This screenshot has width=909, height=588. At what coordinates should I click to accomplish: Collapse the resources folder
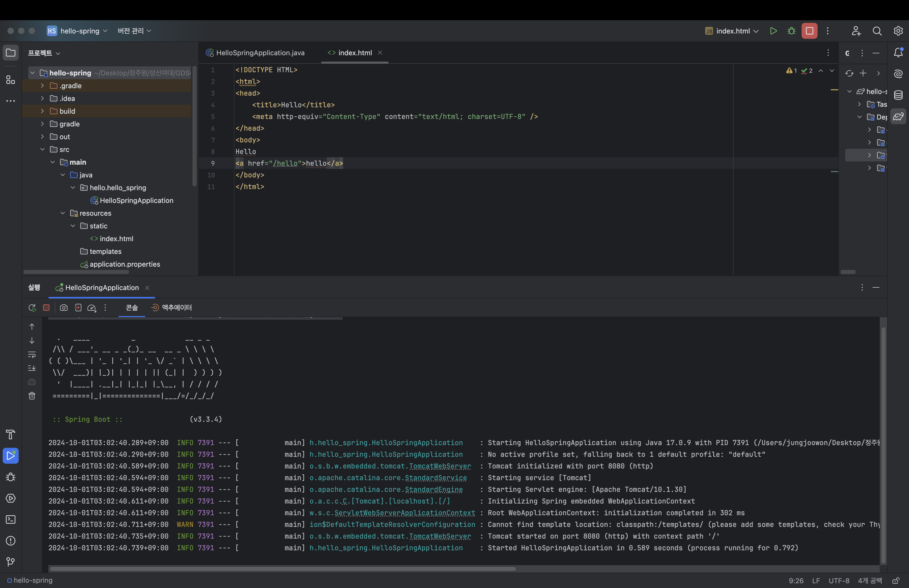pos(63,213)
